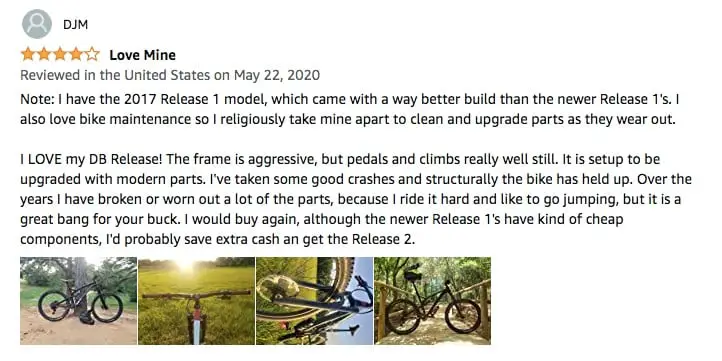The height and width of the screenshot is (361, 722).
Task: Click the third filled orange rating star
Action: point(60,54)
